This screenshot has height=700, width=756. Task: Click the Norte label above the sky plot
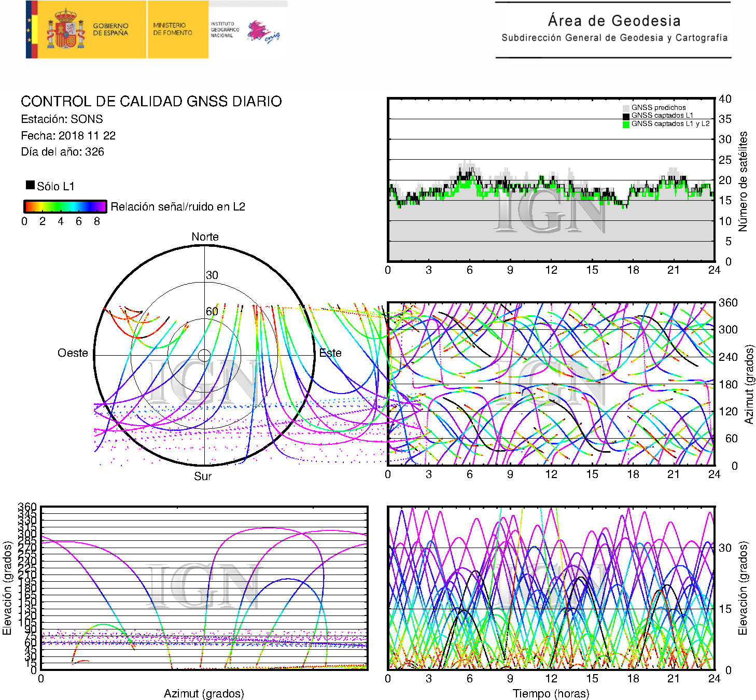coord(205,237)
